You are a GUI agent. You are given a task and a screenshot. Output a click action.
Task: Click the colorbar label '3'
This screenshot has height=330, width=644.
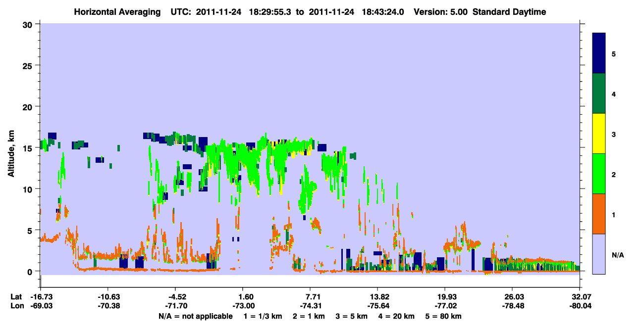pos(614,134)
